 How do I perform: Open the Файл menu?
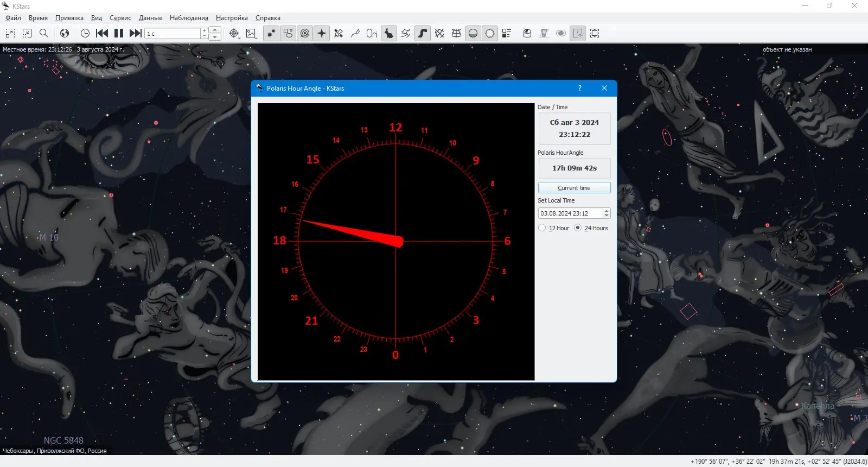click(14, 18)
